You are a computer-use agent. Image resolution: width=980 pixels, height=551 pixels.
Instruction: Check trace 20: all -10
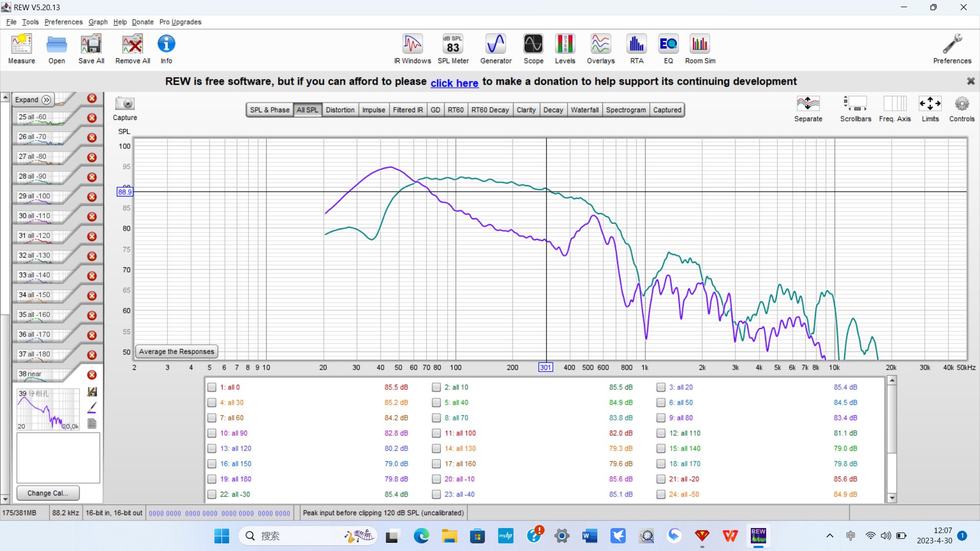(436, 479)
